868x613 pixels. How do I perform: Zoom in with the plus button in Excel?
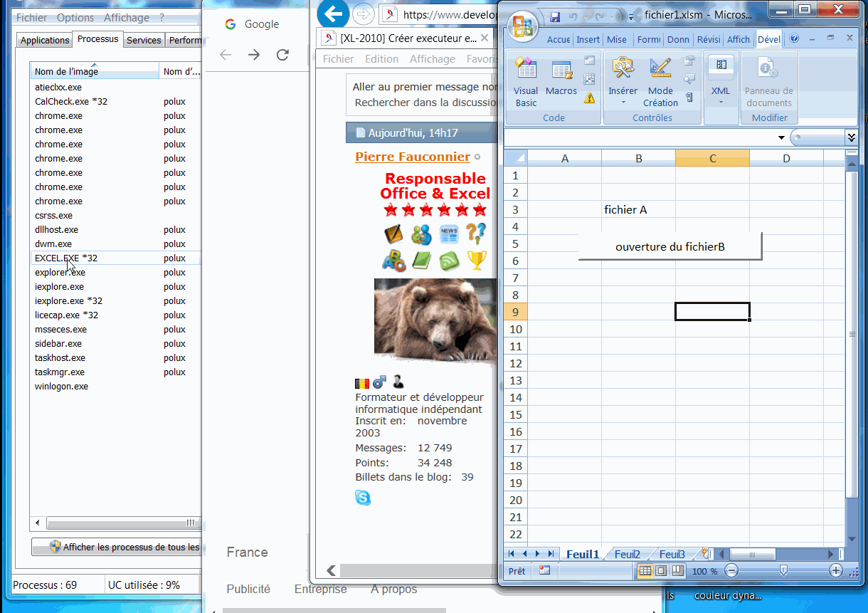click(x=836, y=570)
